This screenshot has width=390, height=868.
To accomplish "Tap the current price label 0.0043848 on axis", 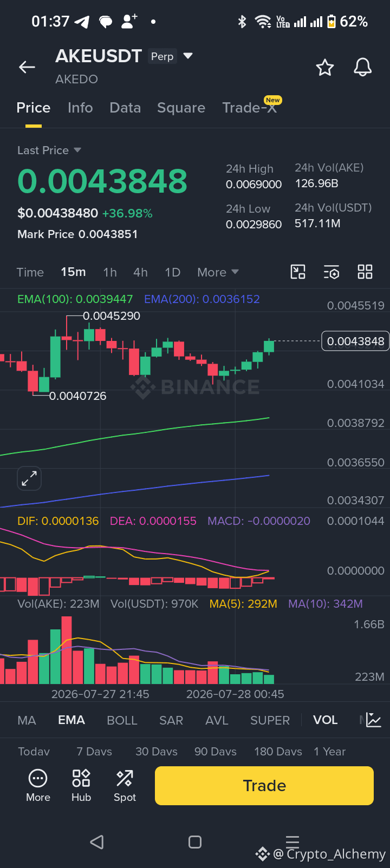I will point(355,341).
